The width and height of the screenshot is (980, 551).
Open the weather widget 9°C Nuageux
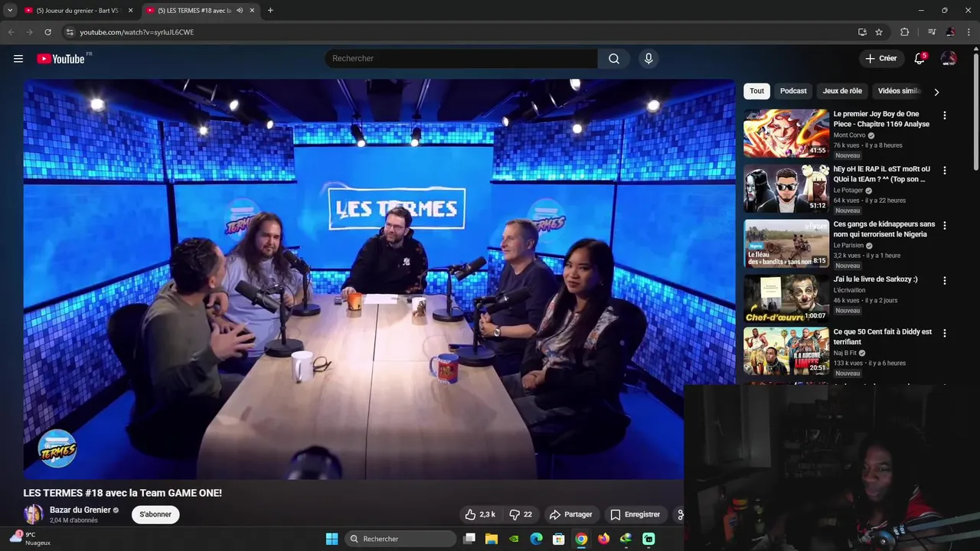click(31, 539)
